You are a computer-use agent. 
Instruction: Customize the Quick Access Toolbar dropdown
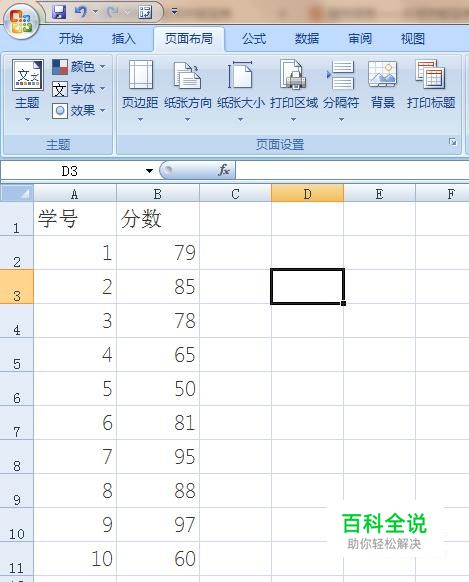(174, 12)
